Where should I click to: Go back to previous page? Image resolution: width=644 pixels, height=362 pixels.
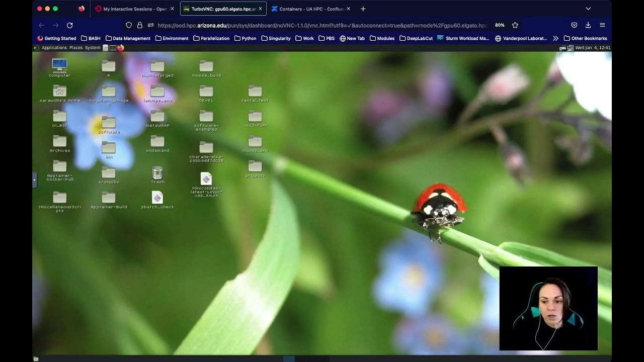coord(42,25)
